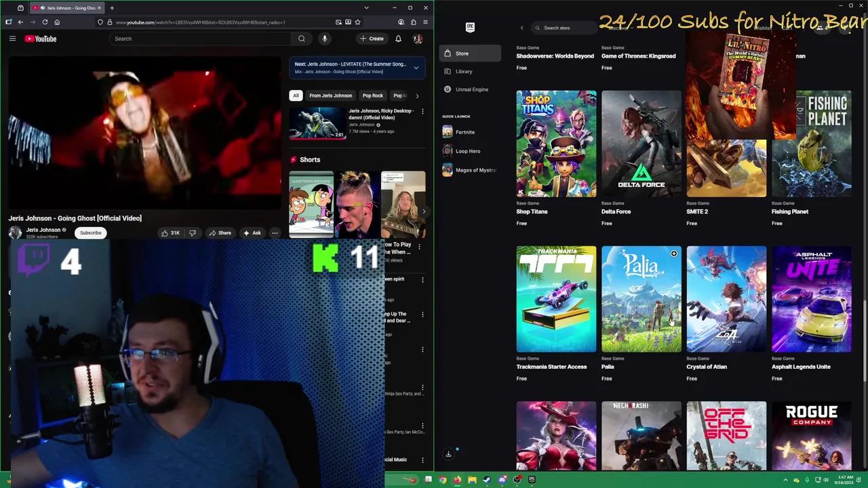Bookmark this page with the star icon
The image size is (868, 488).
coord(357,22)
